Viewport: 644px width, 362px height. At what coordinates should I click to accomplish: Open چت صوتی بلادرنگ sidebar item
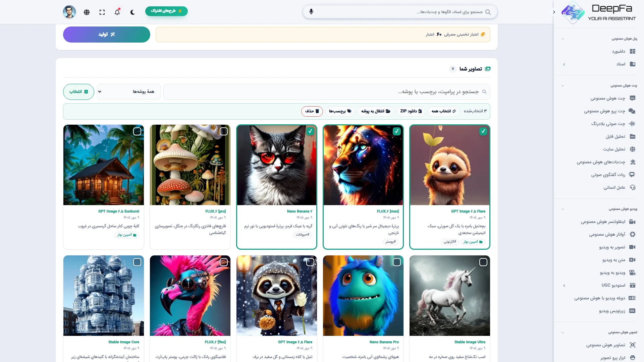613,124
